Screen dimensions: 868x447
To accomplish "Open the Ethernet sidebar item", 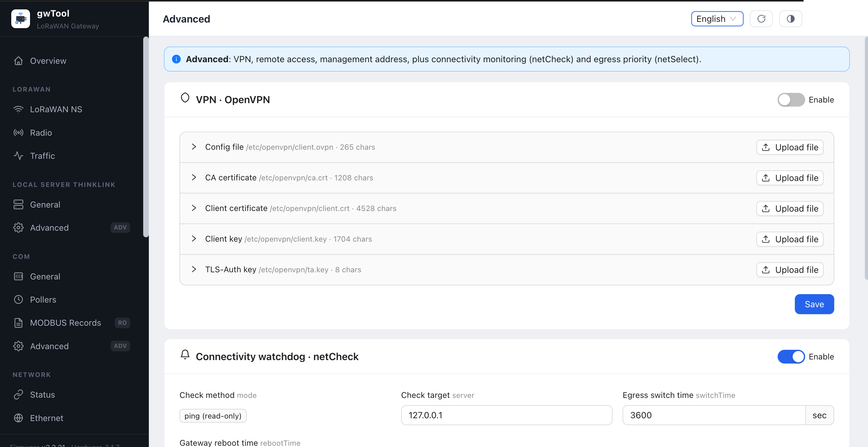I will 71,418.
